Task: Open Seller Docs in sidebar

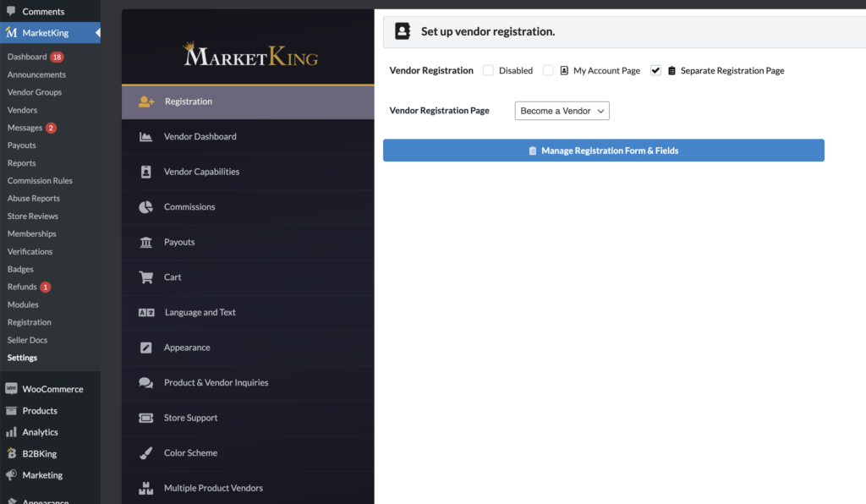Action: (x=27, y=340)
